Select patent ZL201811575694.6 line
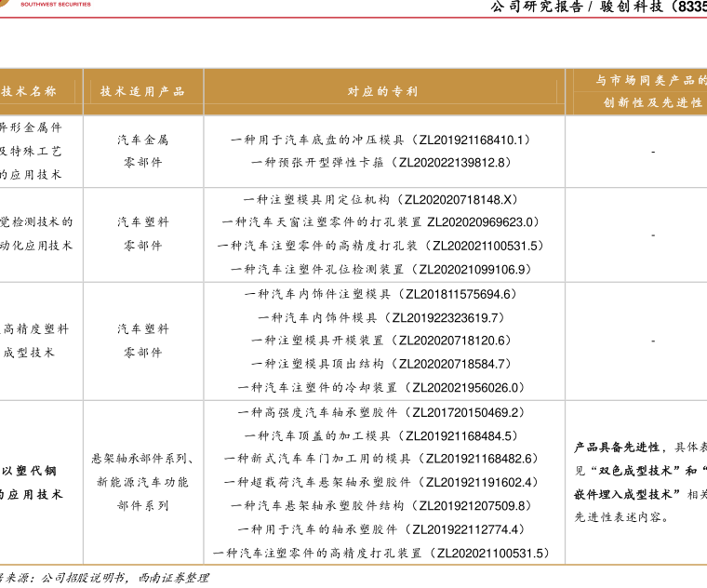Screen dimensions: 707x588 click(381, 294)
